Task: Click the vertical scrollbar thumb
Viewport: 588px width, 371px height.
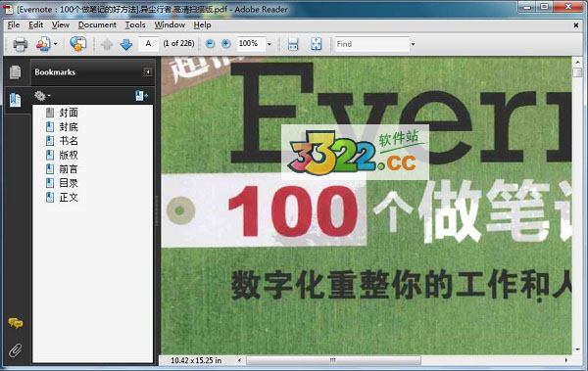Action: pos(577,72)
